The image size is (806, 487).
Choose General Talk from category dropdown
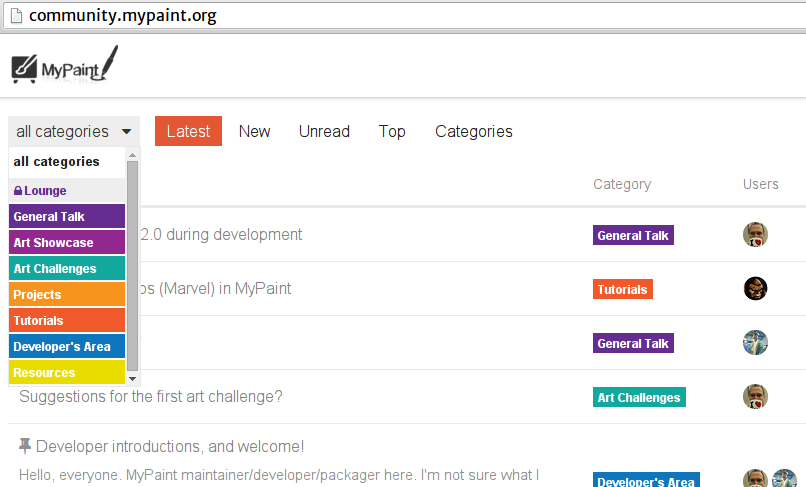(67, 216)
